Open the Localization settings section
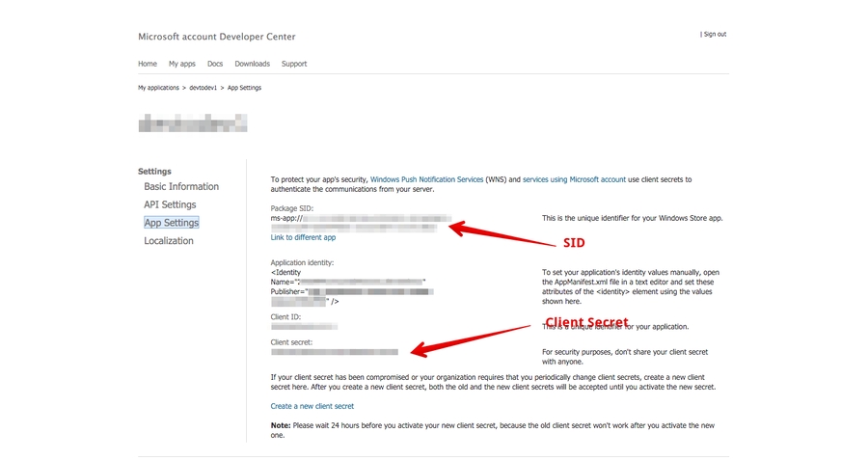Viewport: 868px width, 460px height. pyautogui.click(x=168, y=241)
